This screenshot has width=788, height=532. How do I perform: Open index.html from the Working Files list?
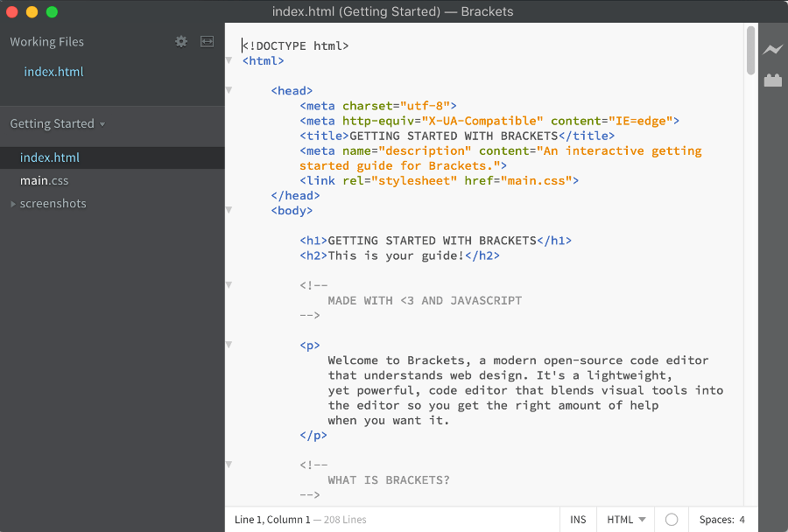[x=53, y=71]
